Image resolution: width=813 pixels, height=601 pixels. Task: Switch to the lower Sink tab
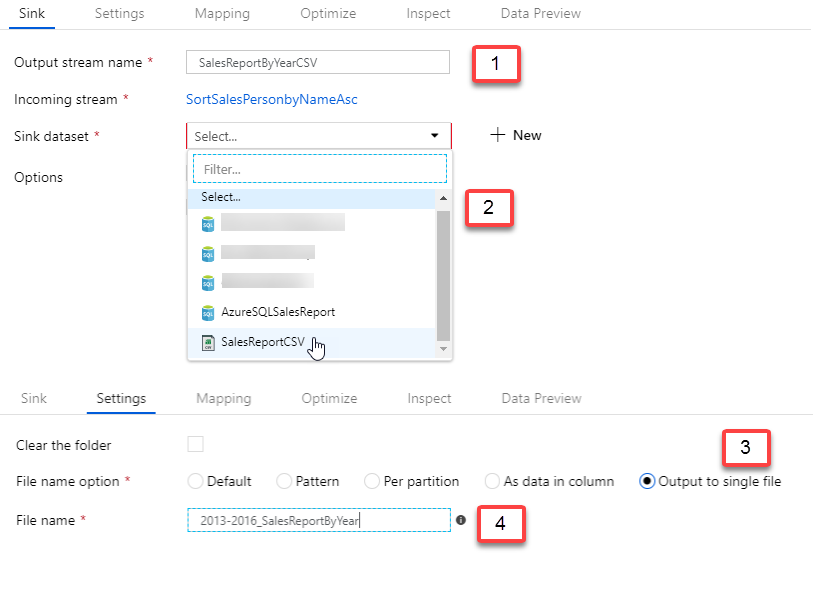(34, 398)
